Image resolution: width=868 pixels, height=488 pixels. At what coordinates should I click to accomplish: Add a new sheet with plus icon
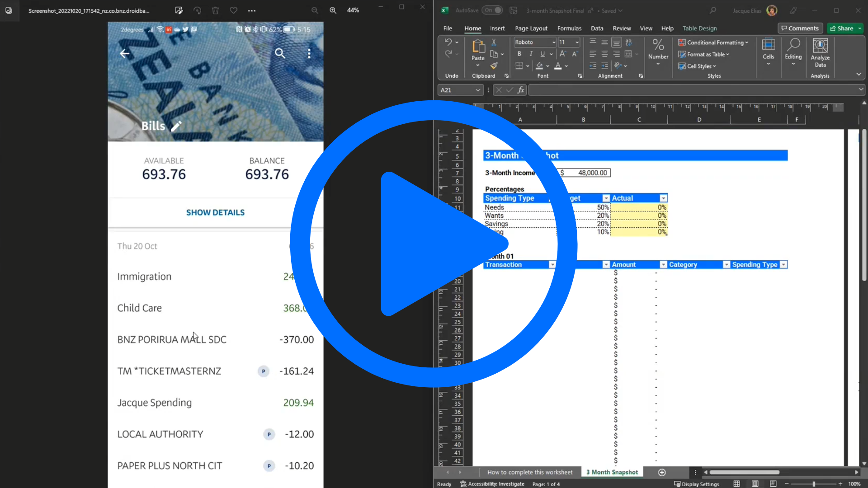tap(662, 472)
